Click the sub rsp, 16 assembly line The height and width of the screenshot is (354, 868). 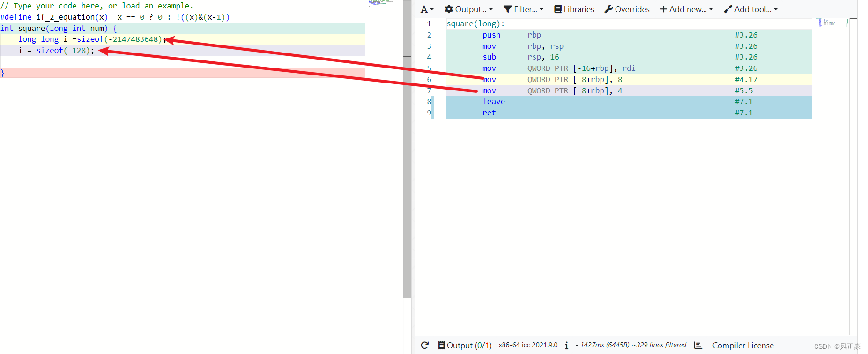click(x=629, y=57)
